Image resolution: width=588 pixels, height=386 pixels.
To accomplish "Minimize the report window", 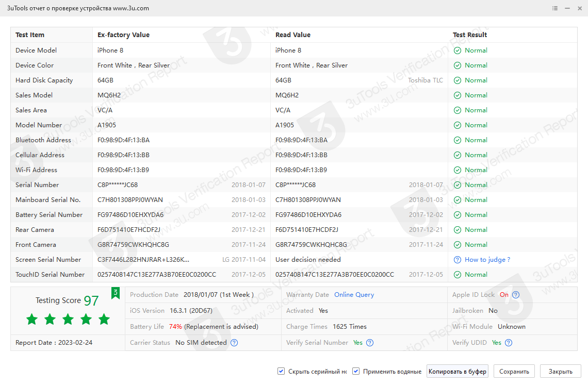I will click(567, 8).
